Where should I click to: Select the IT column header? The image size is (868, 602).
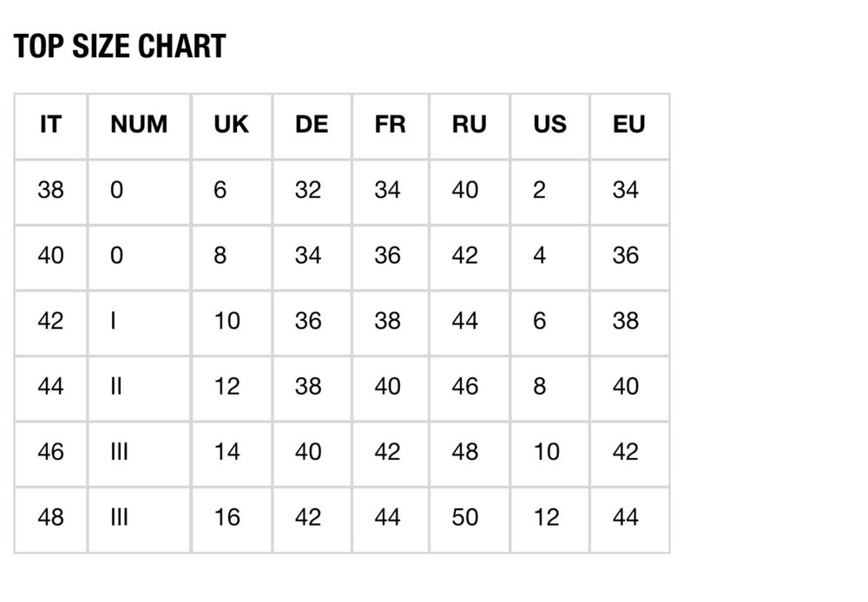[51, 127]
